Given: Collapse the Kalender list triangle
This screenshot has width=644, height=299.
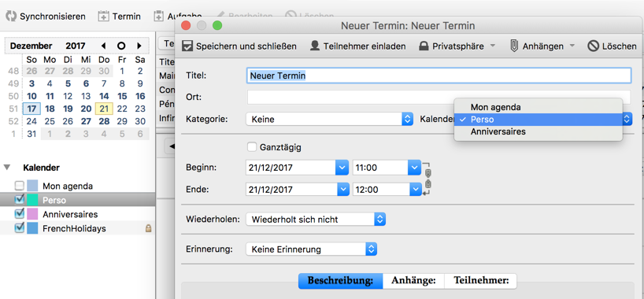Looking at the screenshot, I should pos(7,168).
